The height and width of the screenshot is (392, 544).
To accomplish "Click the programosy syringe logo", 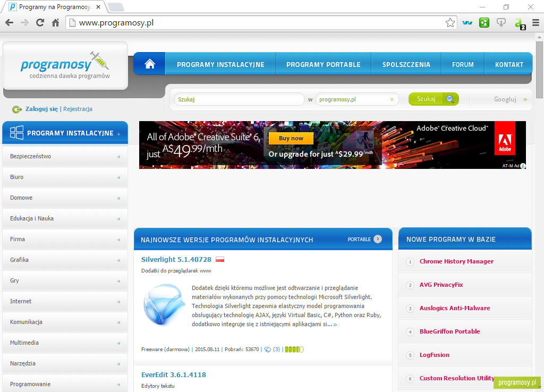I will pyautogui.click(x=65, y=65).
